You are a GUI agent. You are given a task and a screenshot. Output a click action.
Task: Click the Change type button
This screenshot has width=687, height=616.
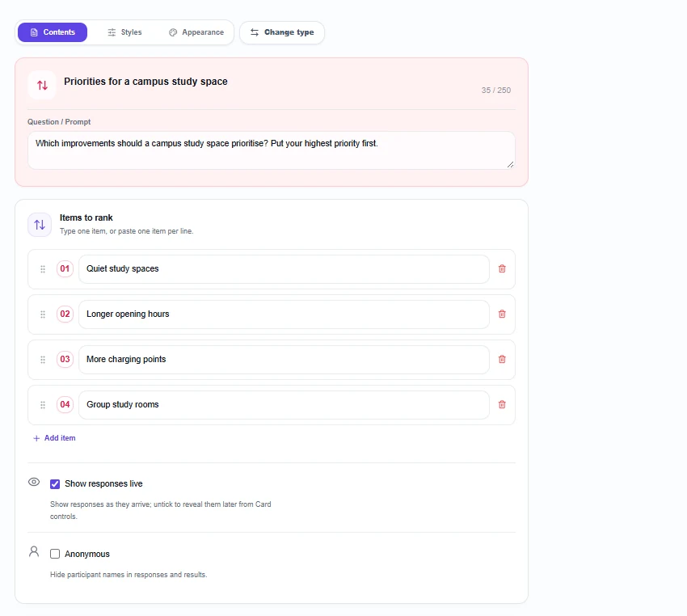tap(282, 32)
